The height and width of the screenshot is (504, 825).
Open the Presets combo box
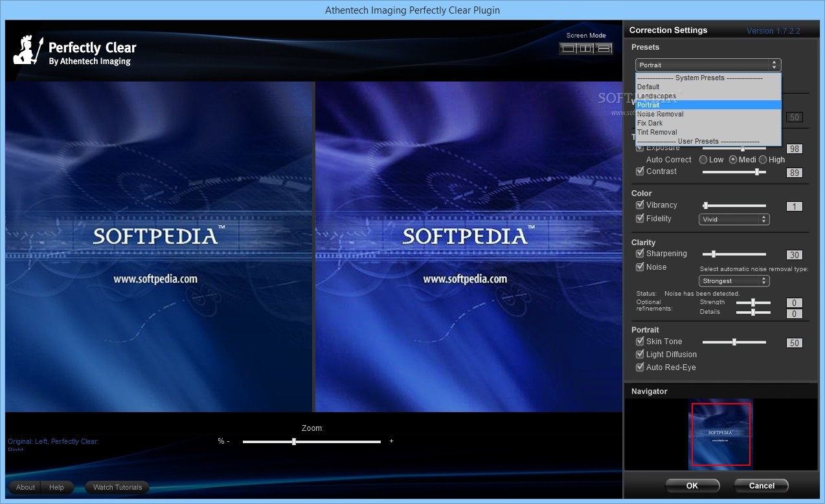(708, 65)
